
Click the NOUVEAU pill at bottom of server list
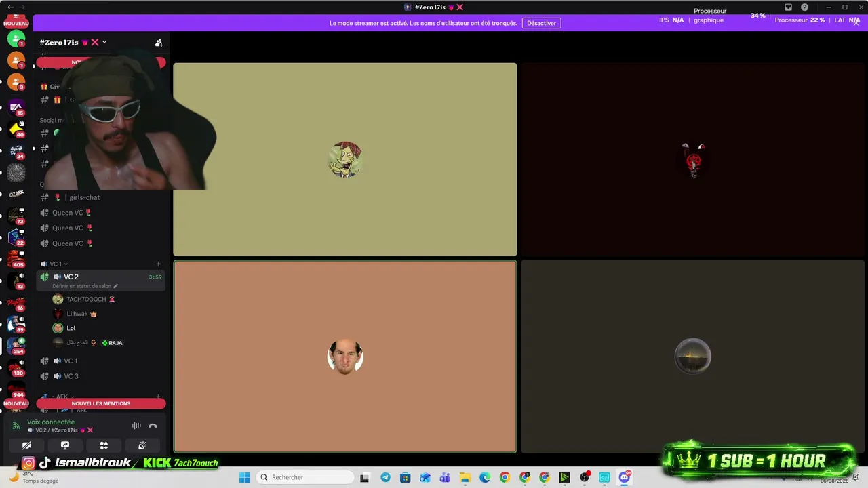16,403
